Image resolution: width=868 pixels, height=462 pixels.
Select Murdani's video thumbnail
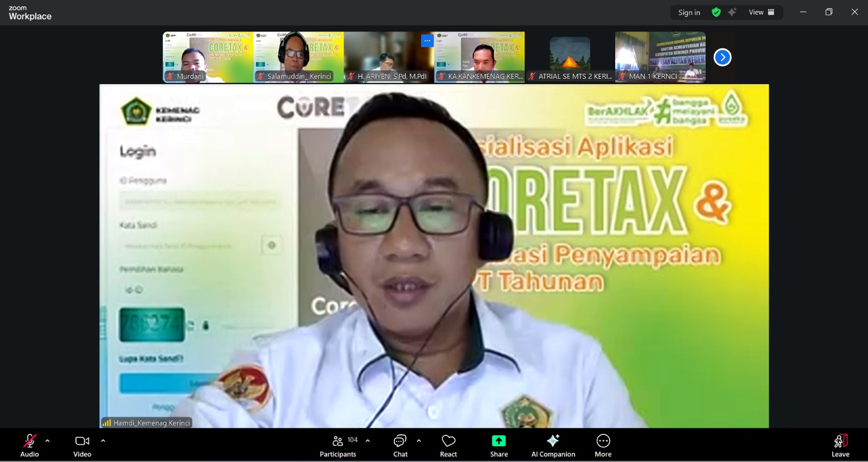(x=208, y=56)
